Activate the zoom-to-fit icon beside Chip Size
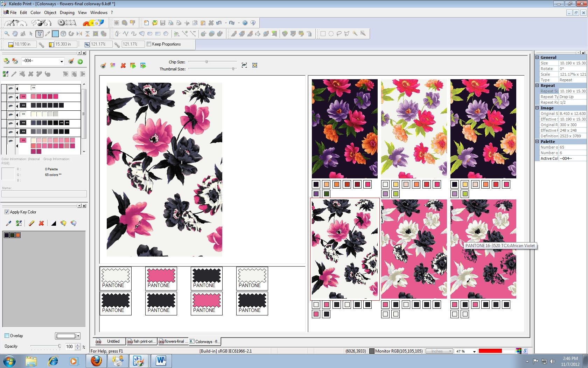Viewport: 588px width, 368px height. point(244,65)
